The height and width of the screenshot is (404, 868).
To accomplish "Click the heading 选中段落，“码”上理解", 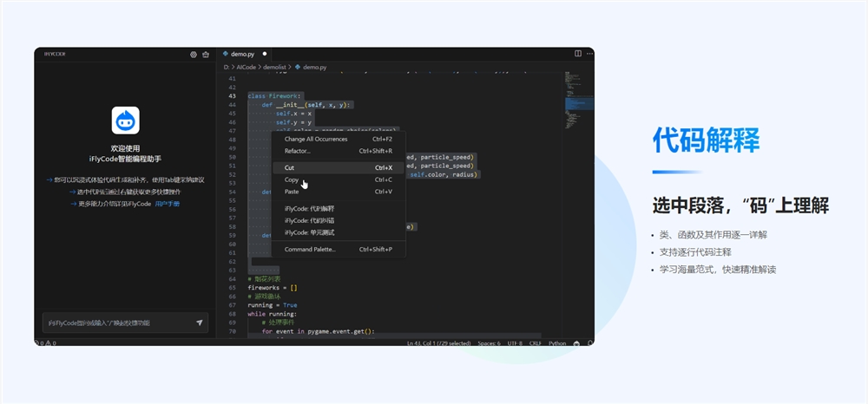I will (740, 205).
